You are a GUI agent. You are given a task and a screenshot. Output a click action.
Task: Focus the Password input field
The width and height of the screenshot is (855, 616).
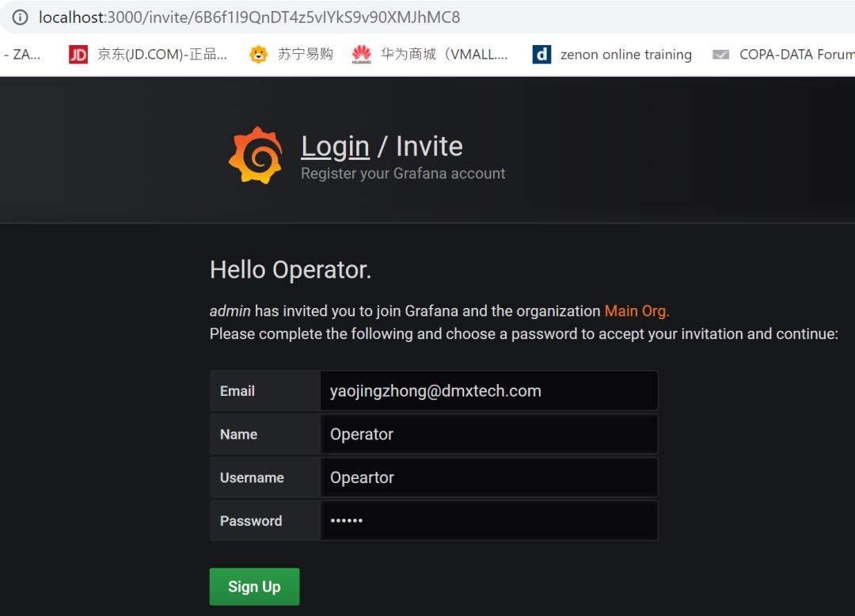(x=489, y=521)
